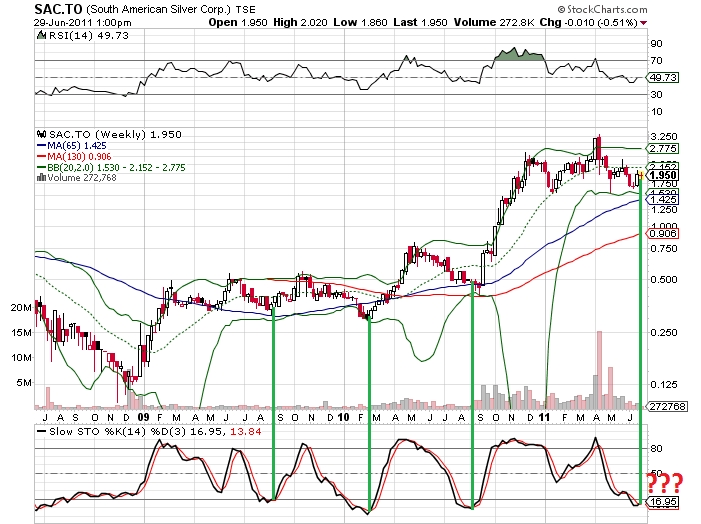Click the 20M volume axis label

(21, 308)
